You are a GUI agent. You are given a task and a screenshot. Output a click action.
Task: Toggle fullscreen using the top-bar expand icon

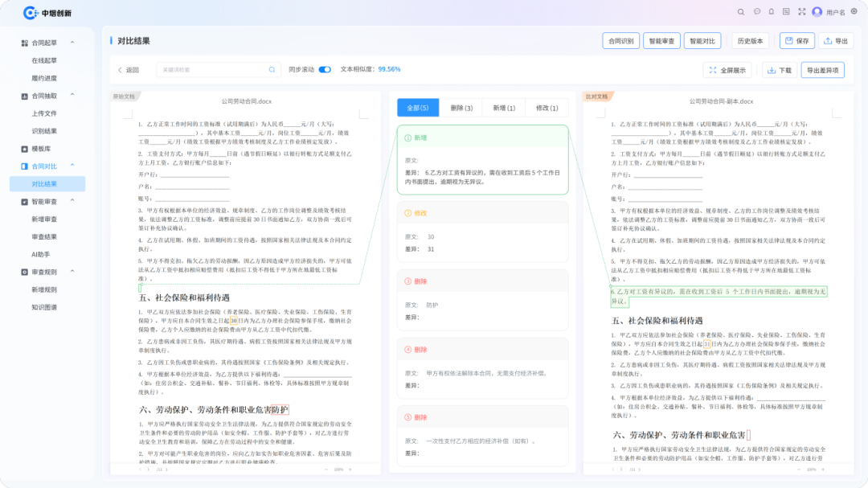(x=801, y=11)
